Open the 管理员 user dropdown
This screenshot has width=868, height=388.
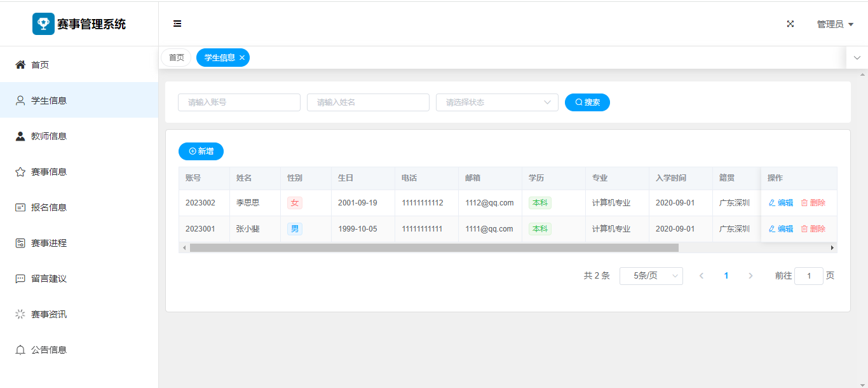pos(834,24)
